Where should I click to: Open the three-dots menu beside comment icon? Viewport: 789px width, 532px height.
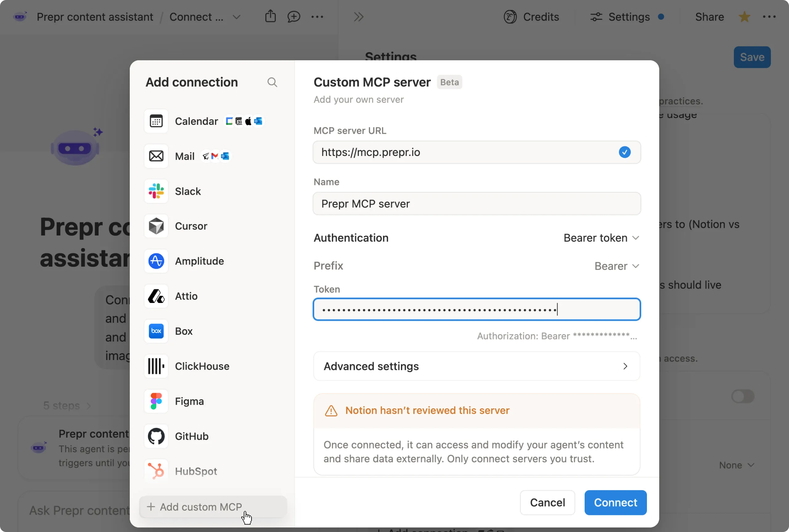[x=317, y=17]
